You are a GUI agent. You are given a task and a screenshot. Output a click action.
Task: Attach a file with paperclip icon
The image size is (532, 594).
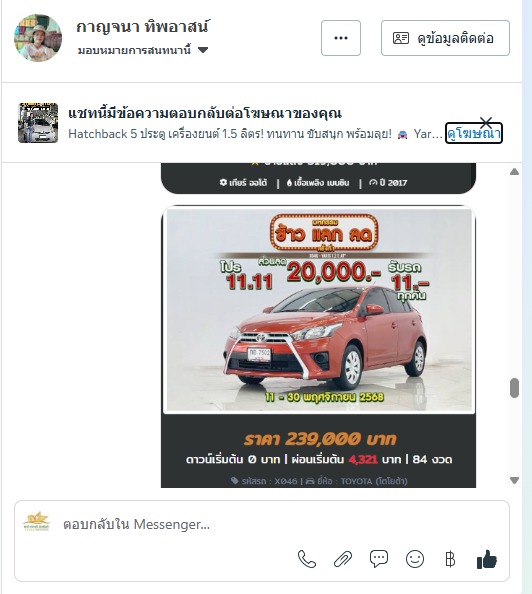click(343, 559)
